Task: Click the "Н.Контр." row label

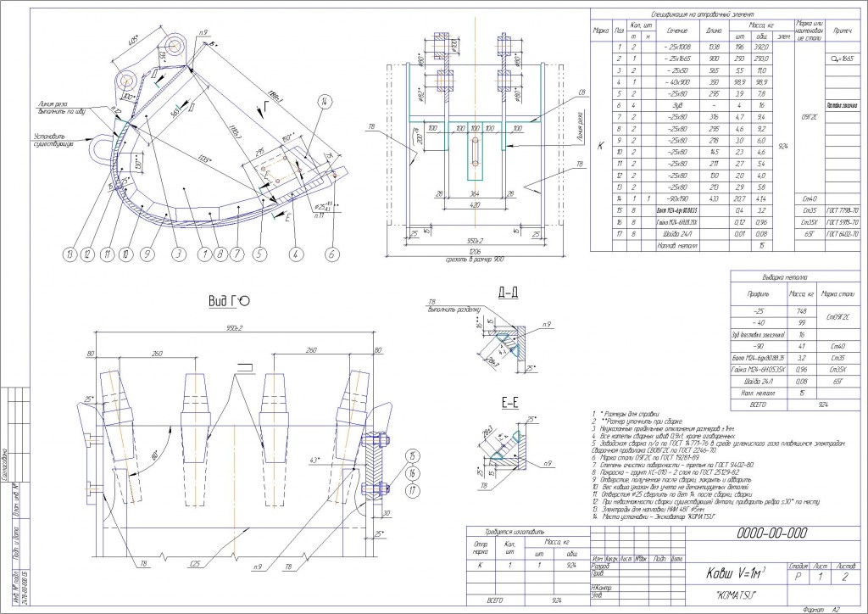Action: click(x=600, y=588)
